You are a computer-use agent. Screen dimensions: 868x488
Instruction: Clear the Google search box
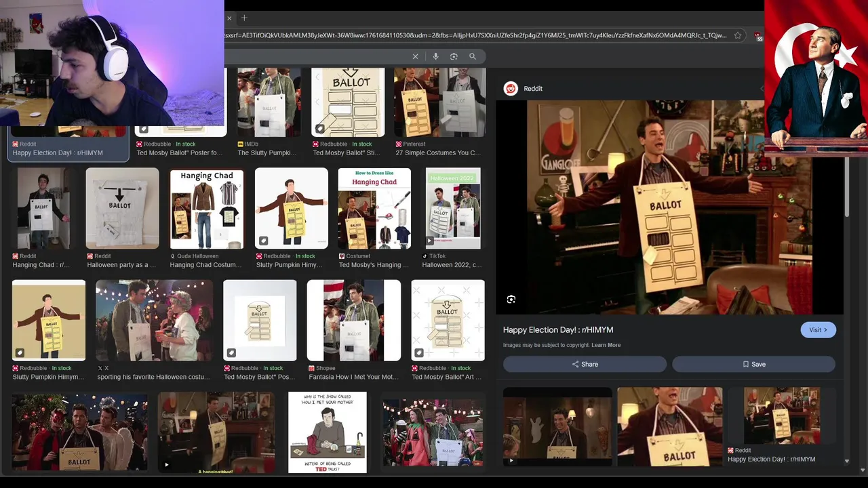[416, 56]
